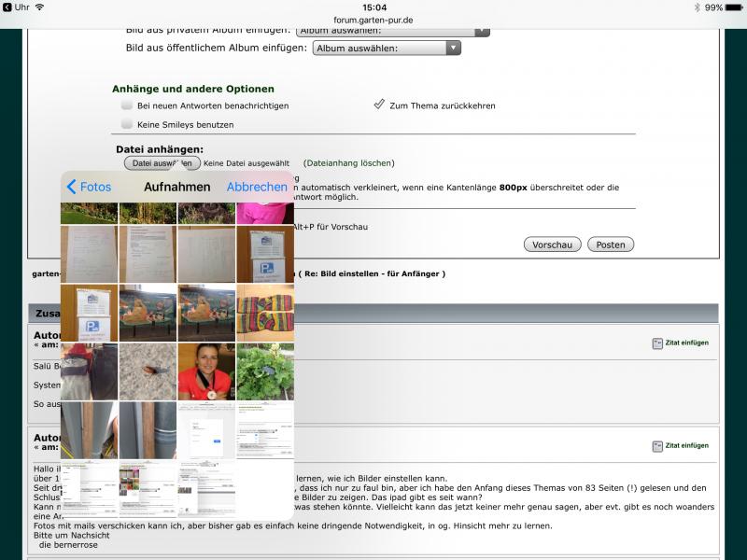This screenshot has width=747, height=560.
Task: Enable Bei neuen Antworten benachrichtigen checkbox
Action: click(127, 106)
